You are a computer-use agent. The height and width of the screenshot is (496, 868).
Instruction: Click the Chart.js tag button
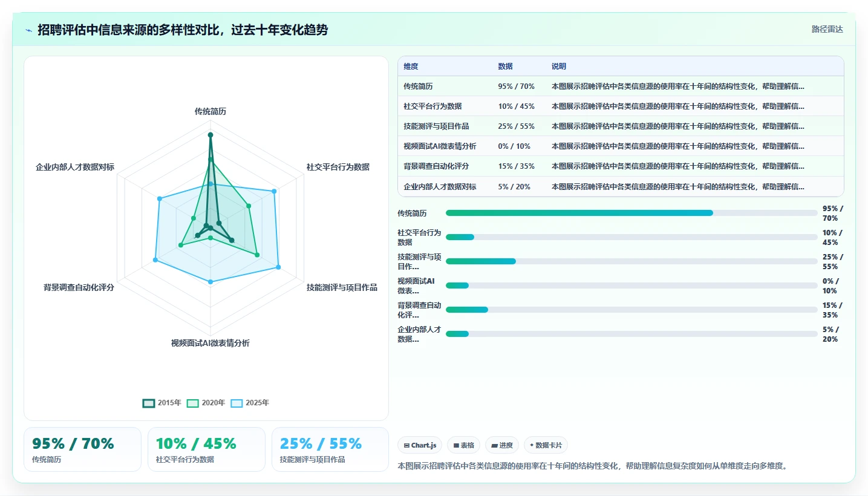420,445
